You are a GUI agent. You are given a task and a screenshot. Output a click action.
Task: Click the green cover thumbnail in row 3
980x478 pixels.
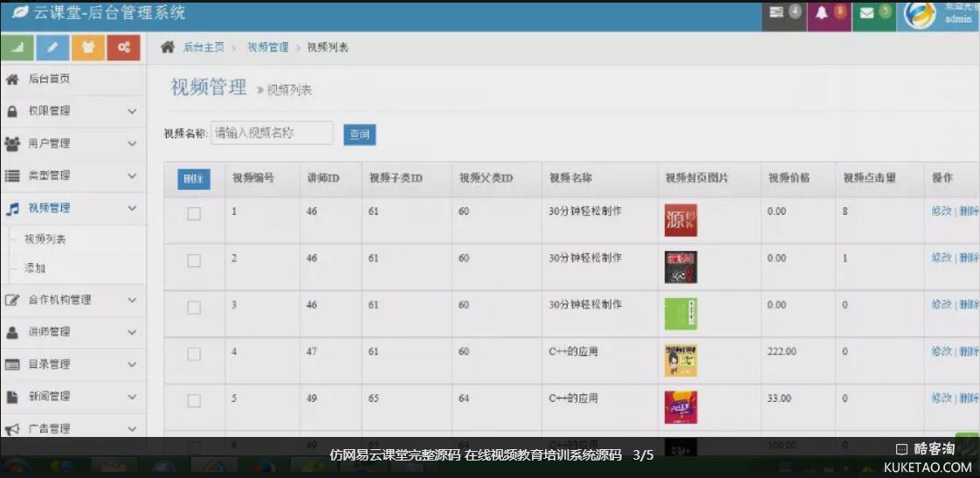[680, 314]
